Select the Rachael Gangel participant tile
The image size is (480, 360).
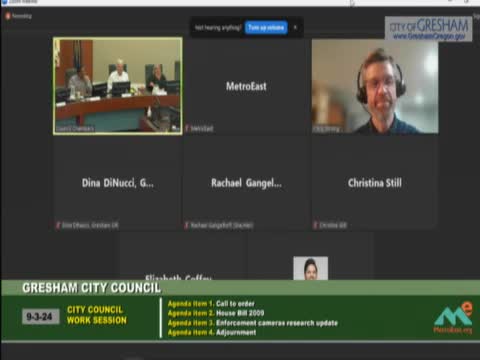(x=246, y=183)
